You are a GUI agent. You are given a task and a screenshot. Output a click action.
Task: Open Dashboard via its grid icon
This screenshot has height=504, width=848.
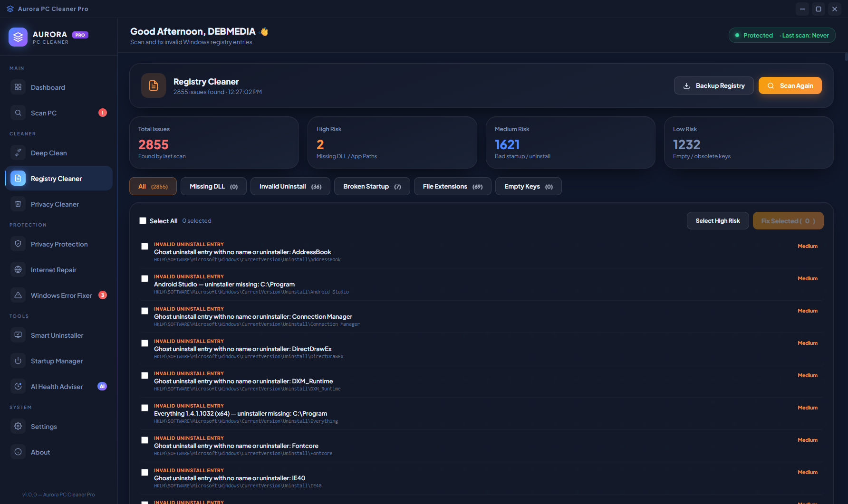(x=18, y=87)
